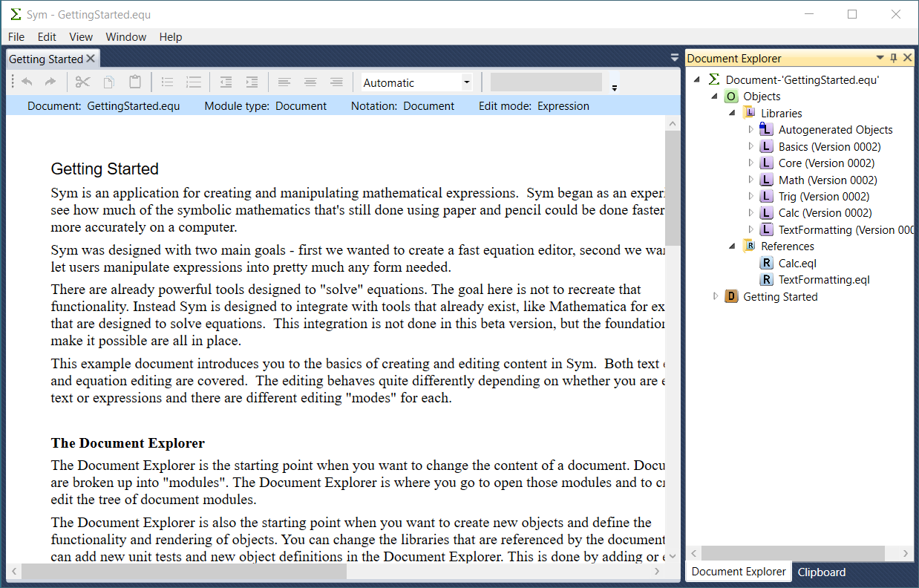The height and width of the screenshot is (588, 919).
Task: Click the Document Explorer horizontal scrollbar thumb
Action: tap(793, 553)
